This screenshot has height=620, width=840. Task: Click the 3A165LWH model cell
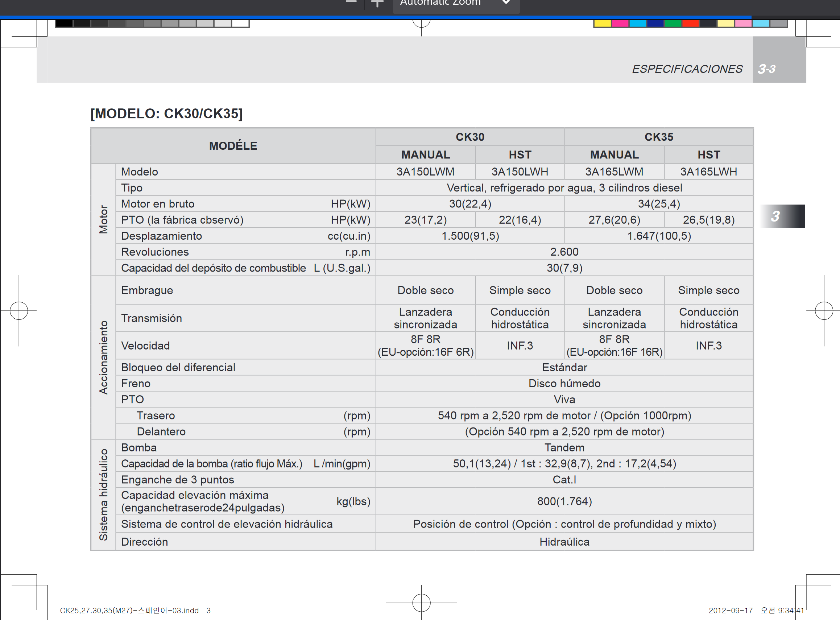point(709,172)
